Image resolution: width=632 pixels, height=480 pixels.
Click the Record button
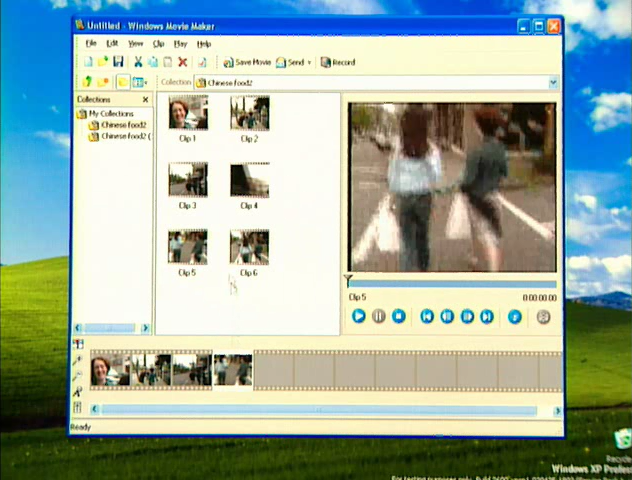(x=338, y=62)
